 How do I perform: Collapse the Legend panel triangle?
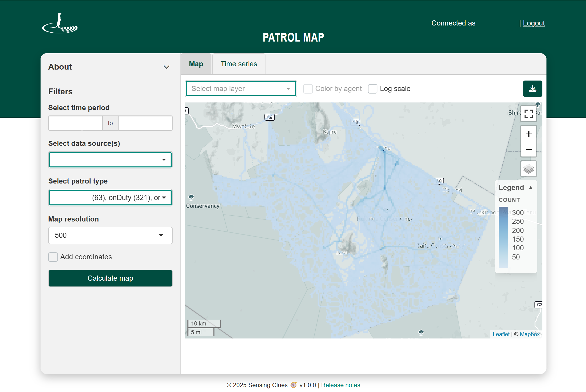(x=531, y=188)
